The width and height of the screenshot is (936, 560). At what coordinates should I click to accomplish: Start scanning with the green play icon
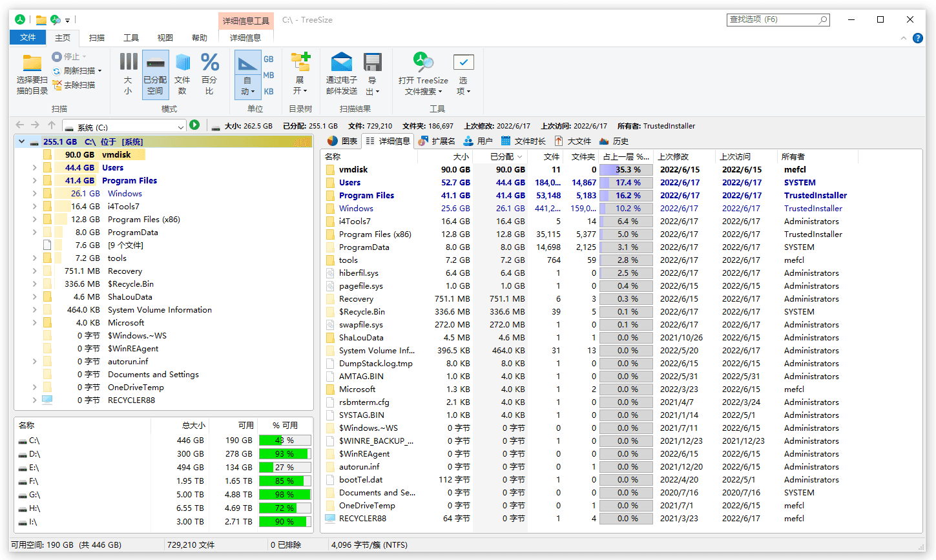click(194, 125)
